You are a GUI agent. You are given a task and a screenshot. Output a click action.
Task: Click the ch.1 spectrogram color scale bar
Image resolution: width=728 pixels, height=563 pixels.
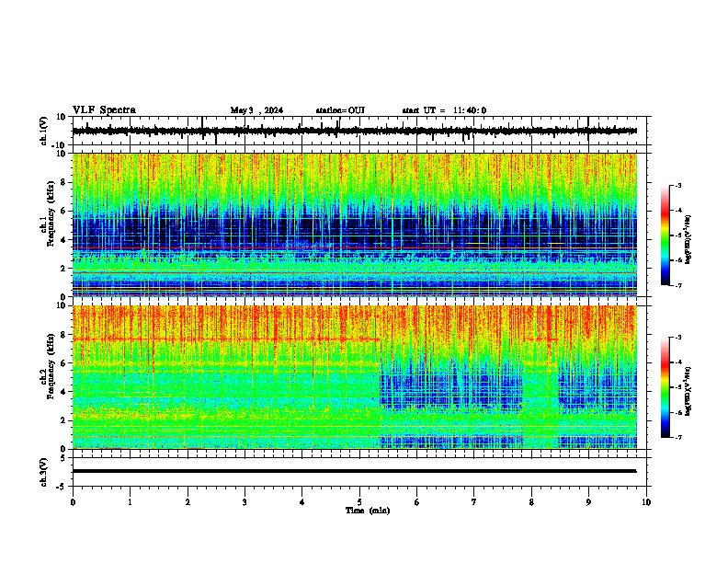tap(665, 236)
